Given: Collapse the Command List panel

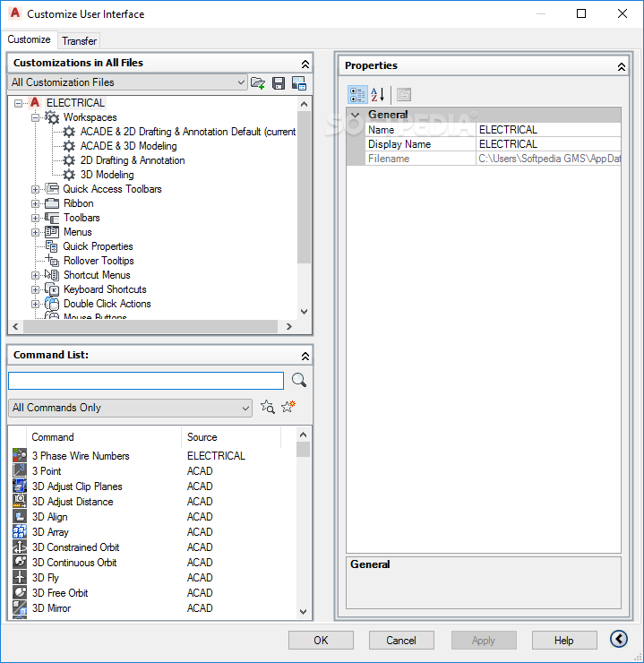Looking at the screenshot, I should pos(305,356).
